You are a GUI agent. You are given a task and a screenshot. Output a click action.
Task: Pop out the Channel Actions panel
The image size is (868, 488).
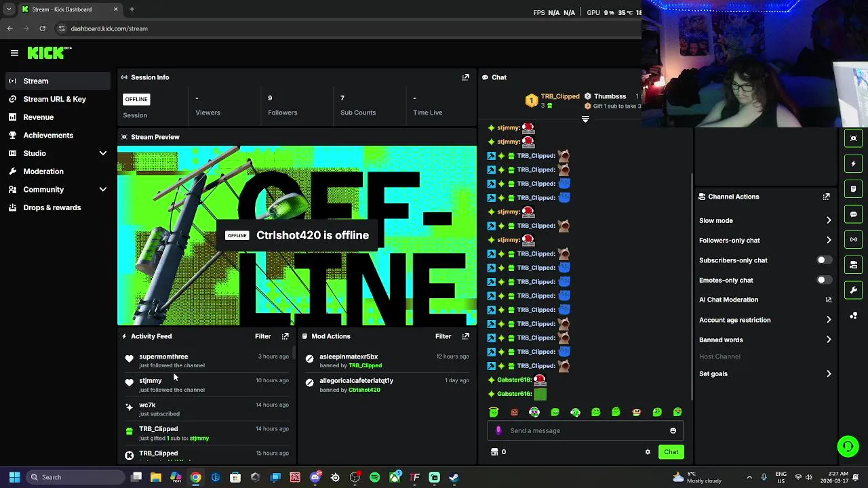click(x=826, y=197)
